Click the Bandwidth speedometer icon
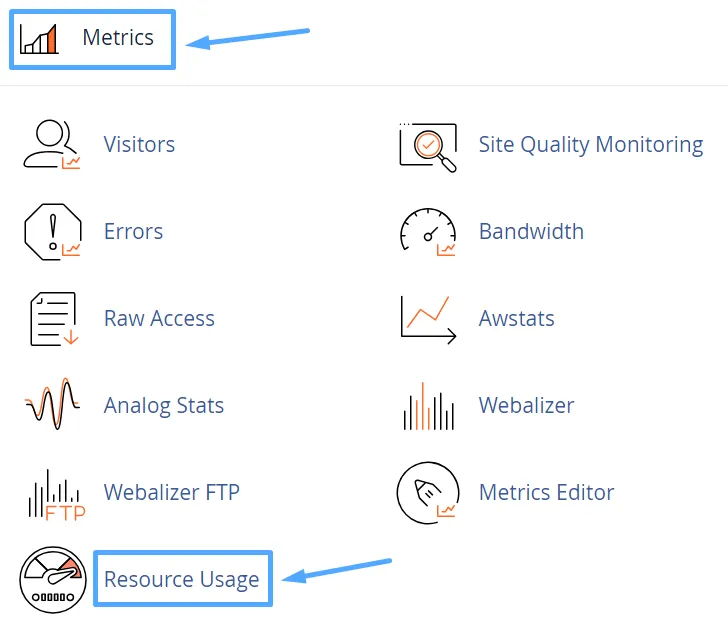This screenshot has width=728, height=628. point(428,232)
